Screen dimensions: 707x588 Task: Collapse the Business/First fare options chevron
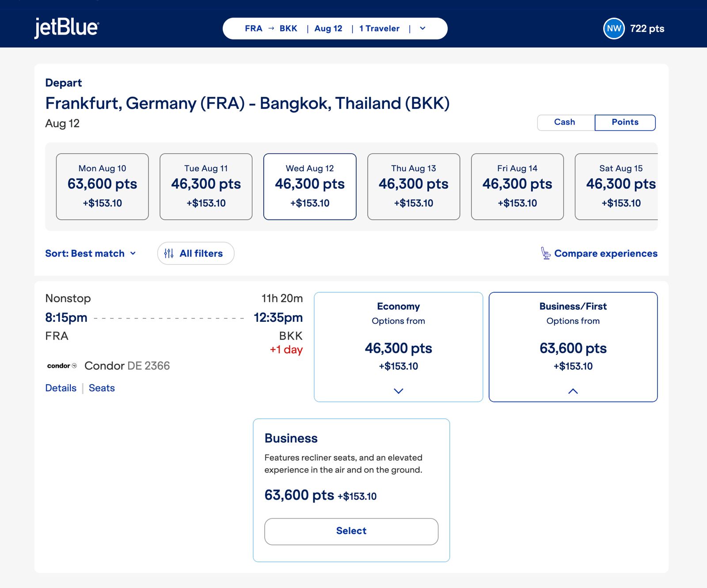tap(573, 391)
